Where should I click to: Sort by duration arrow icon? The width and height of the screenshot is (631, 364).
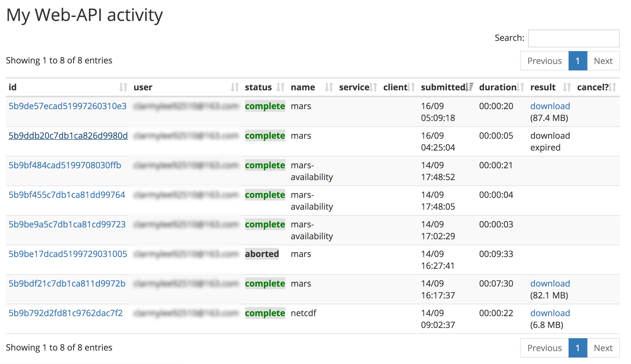(520, 87)
